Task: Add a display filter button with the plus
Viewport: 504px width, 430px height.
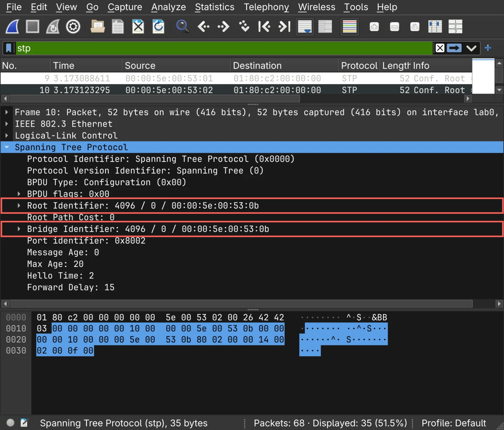Action: pos(488,48)
